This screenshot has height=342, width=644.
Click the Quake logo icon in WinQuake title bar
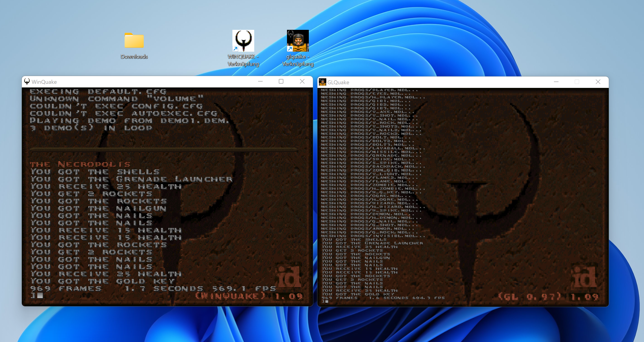pos(27,82)
